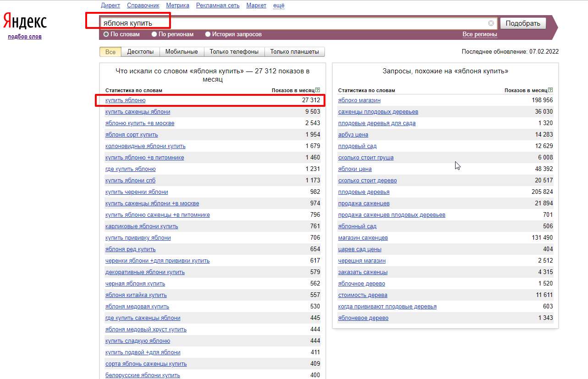Open the продажа саженцев query
The height and width of the screenshot is (379, 588).
(364, 203)
